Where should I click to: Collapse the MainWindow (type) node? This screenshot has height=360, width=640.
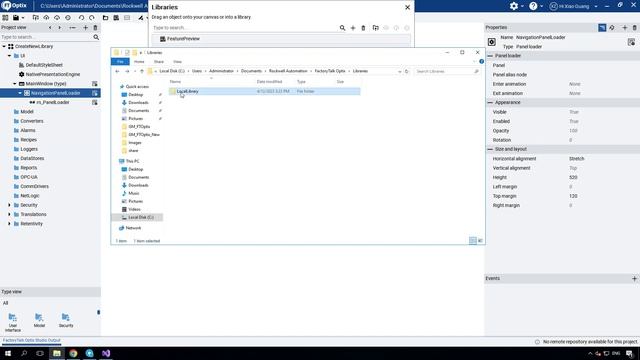coord(15,84)
